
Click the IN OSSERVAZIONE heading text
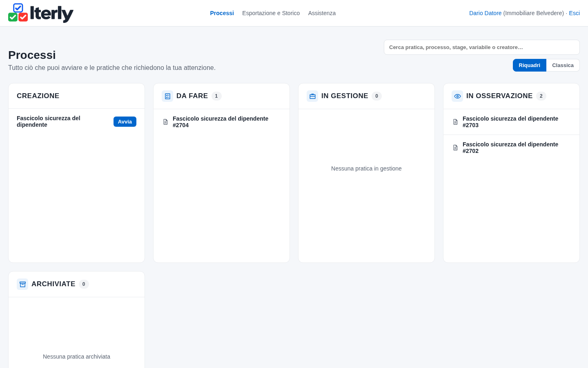[499, 96]
